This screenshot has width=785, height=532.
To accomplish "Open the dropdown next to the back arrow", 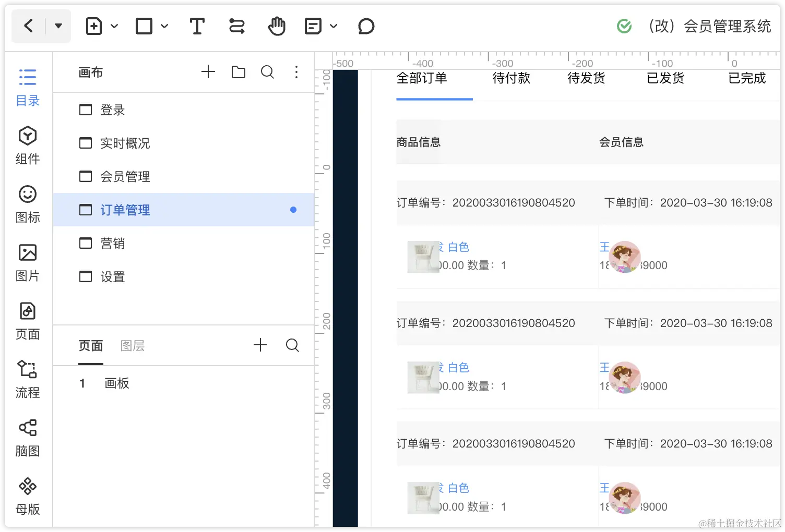I will point(58,26).
